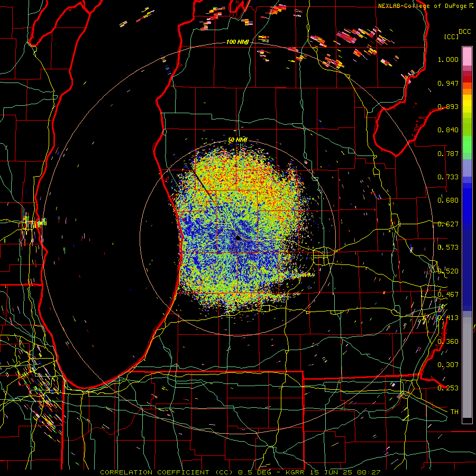The image size is (476, 476).
Task: Select the 0.573 scale value
Action: click(448, 248)
